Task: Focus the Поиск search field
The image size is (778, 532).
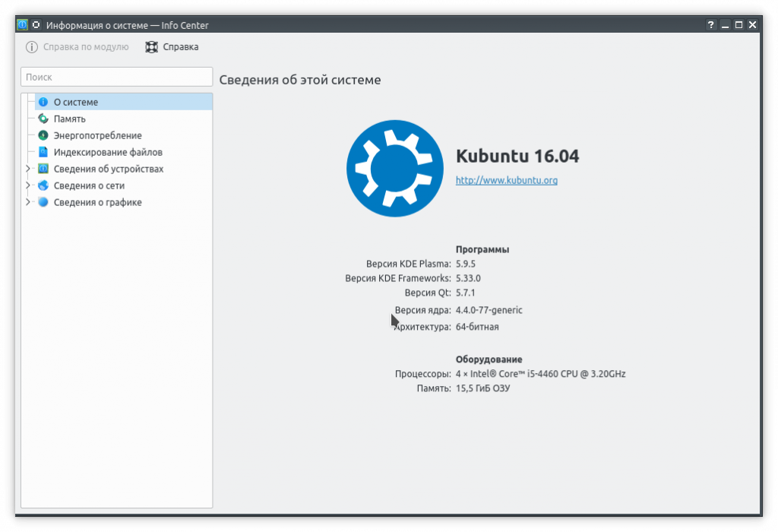Action: click(116, 77)
